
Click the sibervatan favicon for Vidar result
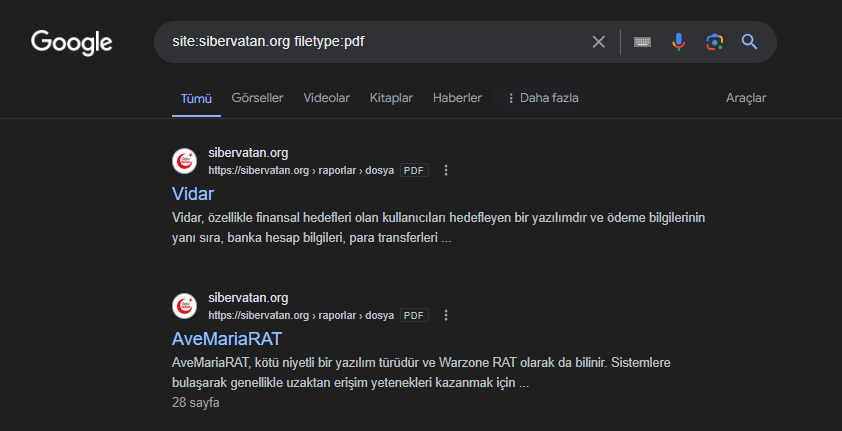(185, 161)
